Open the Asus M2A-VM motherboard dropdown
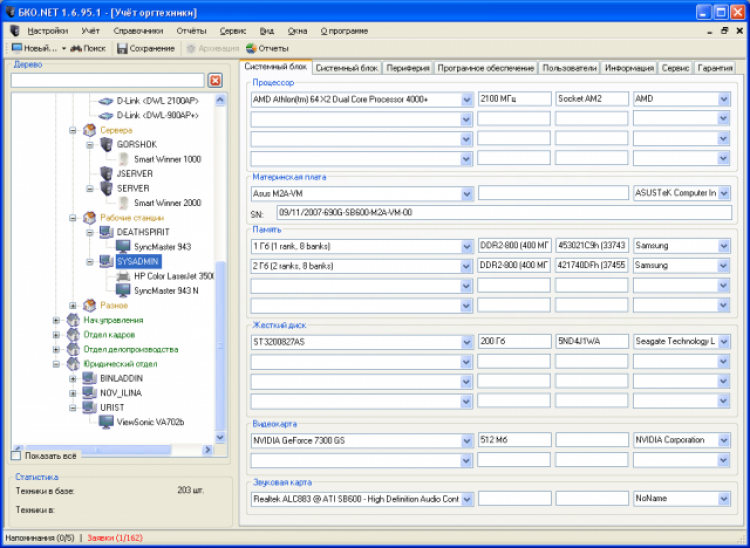 (467, 194)
